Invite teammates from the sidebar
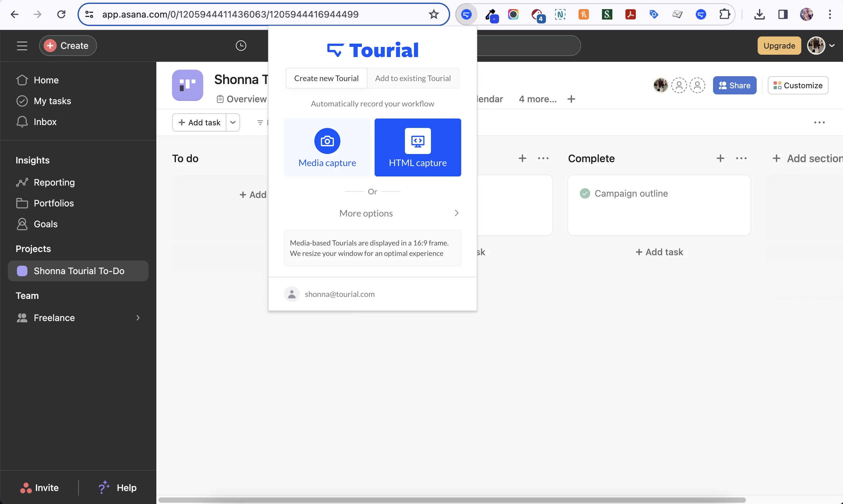Viewport: 843px width, 504px height. click(39, 488)
